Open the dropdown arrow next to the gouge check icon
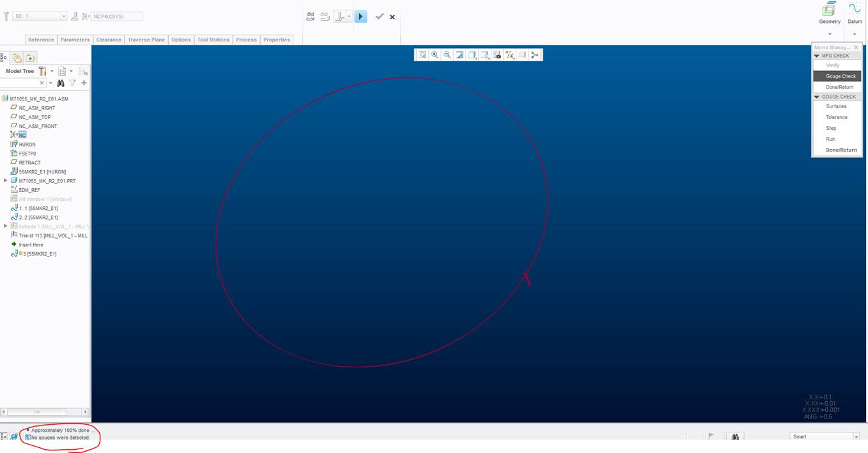This screenshot has width=868, height=453. 349,17
